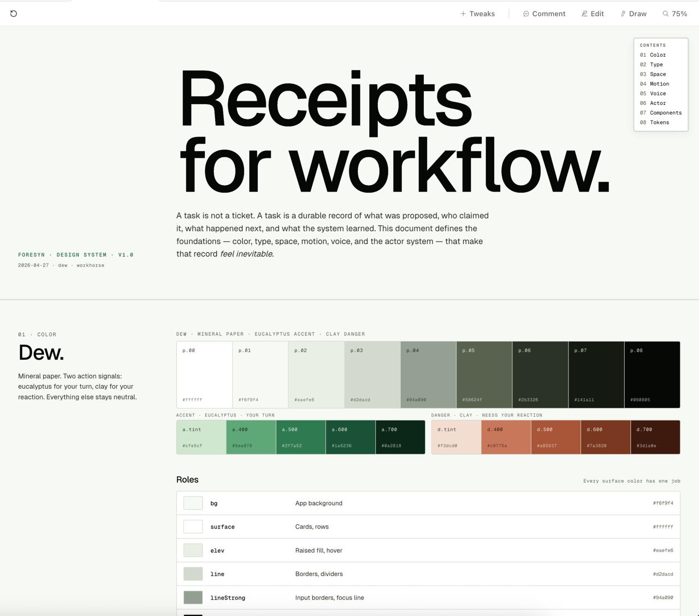Go to 04 Motion section
The image size is (699, 616).
click(655, 84)
